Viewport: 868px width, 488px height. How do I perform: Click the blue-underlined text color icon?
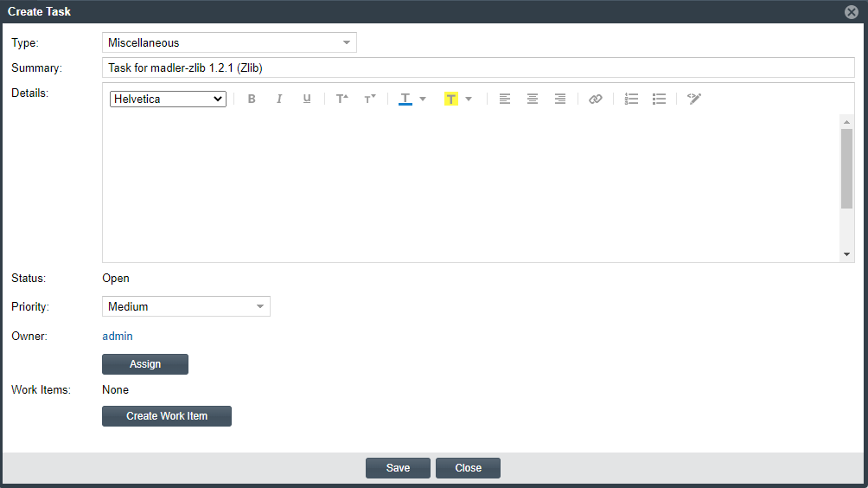point(405,99)
